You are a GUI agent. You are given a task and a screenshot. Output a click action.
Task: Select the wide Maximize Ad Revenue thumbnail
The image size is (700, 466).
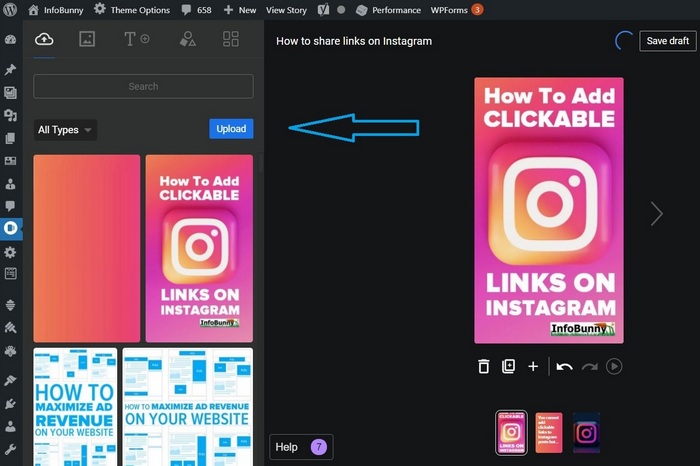[x=188, y=407]
